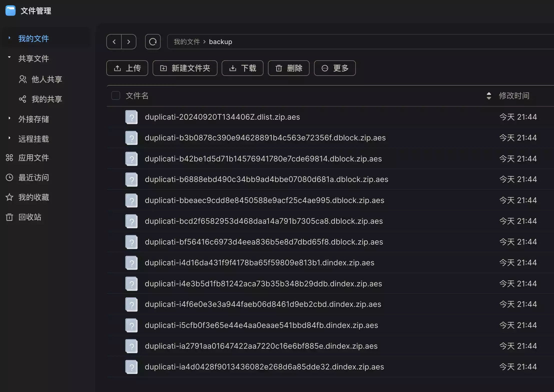Toggle the select-all checkbox by 文件名

pyautogui.click(x=116, y=96)
